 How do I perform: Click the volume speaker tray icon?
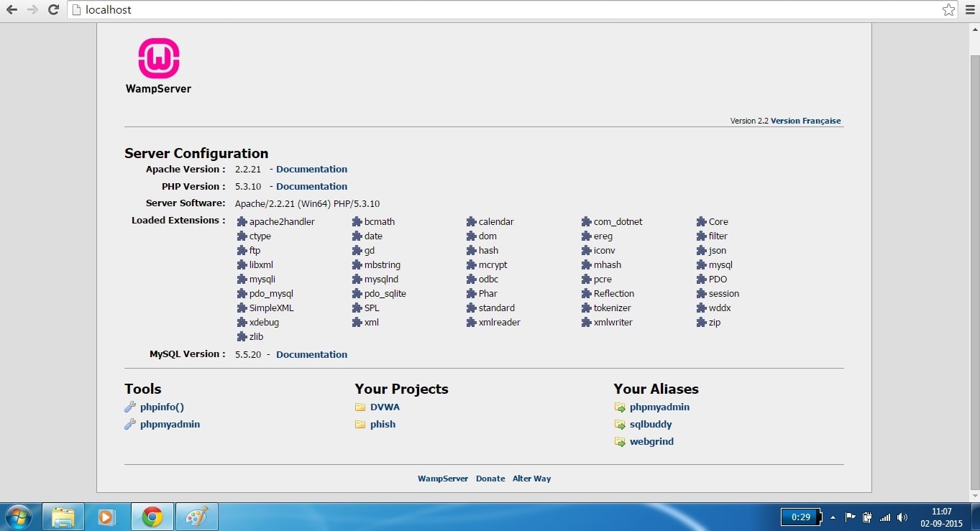coord(902,517)
